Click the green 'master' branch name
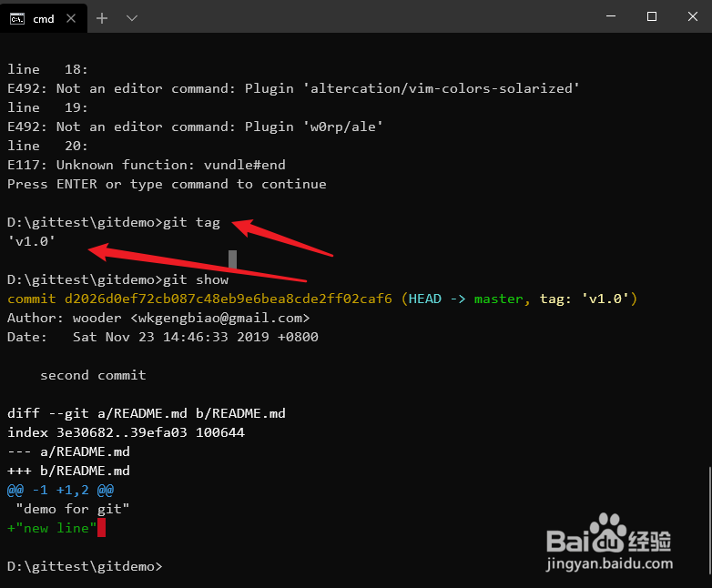This screenshot has height=588, width=712. point(499,299)
